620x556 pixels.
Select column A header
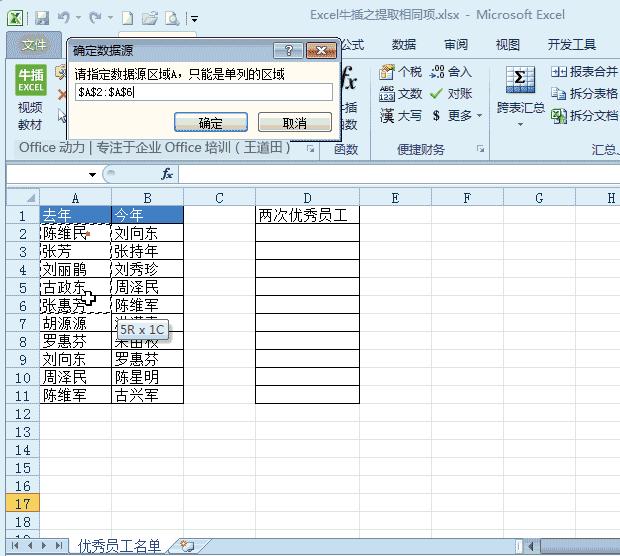tap(75, 197)
